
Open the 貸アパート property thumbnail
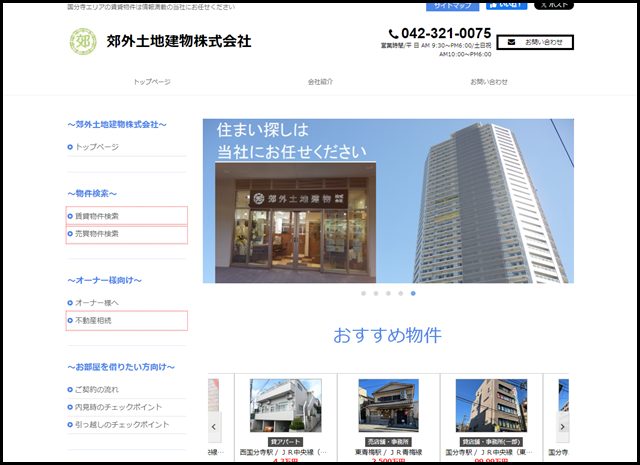pos(286,405)
